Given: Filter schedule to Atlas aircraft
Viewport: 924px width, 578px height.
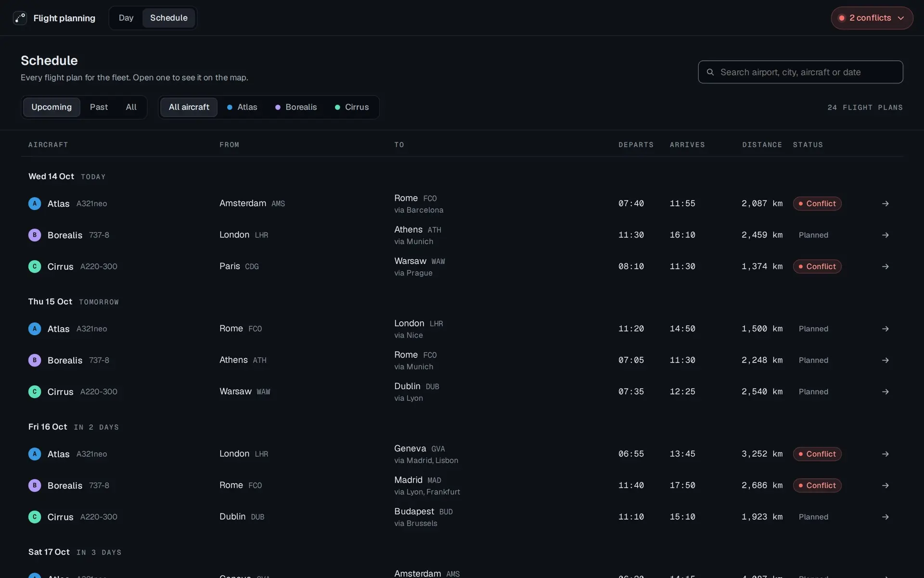Looking at the screenshot, I should (x=242, y=107).
